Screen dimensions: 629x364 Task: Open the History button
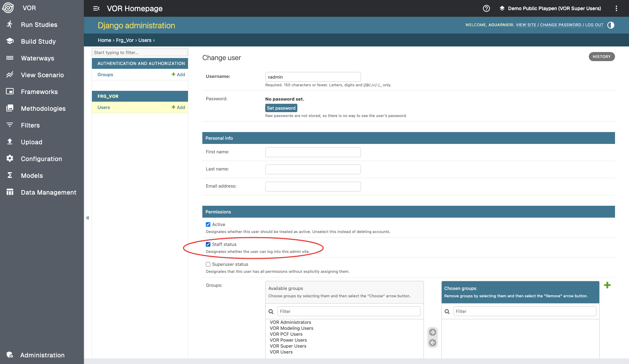point(601,57)
